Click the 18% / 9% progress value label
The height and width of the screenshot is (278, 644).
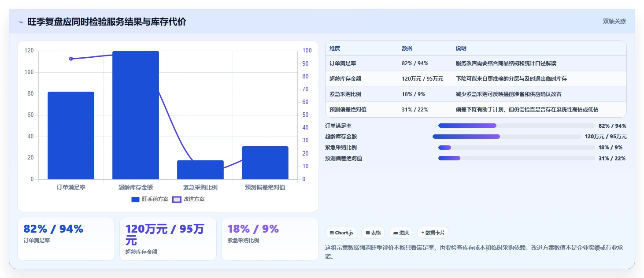[x=611, y=148]
